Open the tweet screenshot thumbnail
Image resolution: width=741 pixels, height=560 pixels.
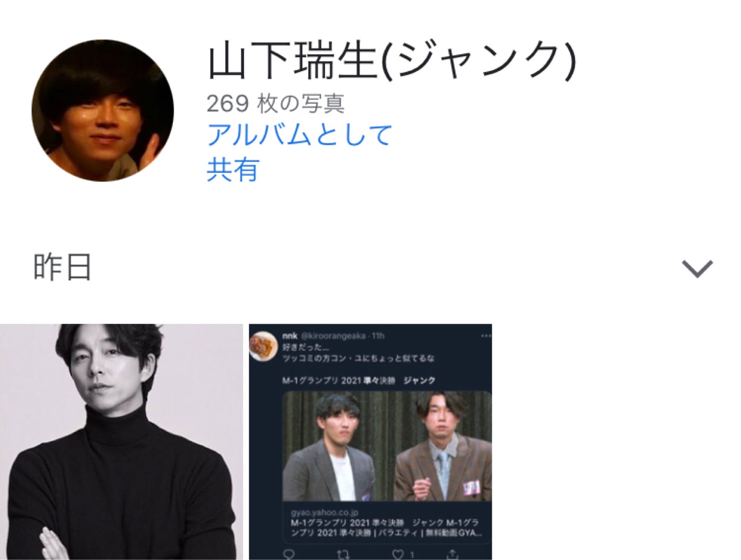click(370, 442)
